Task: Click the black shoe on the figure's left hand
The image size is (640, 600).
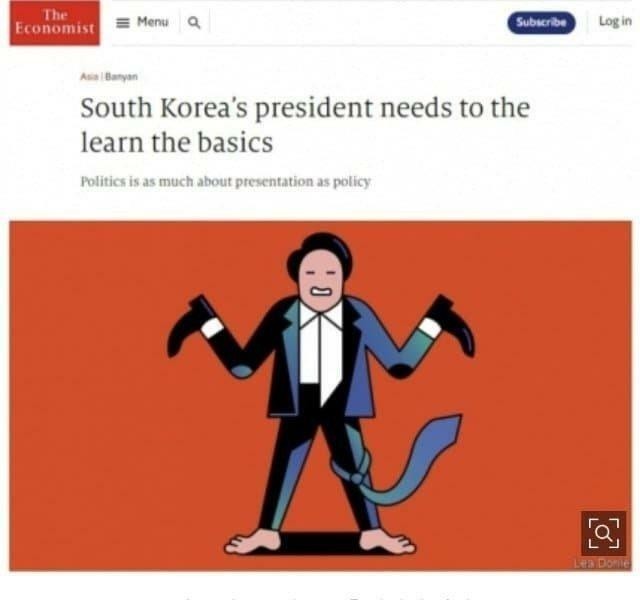Action: click(x=191, y=326)
